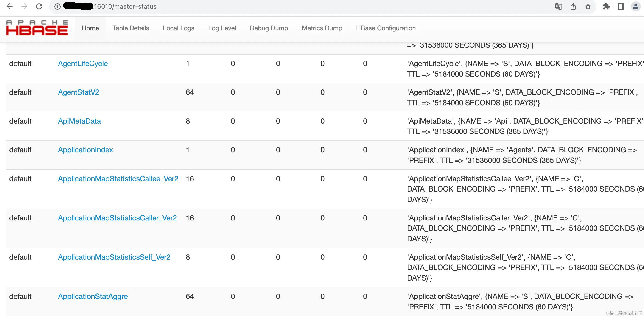Click the share page icon
The height and width of the screenshot is (317, 644).
coord(573,6)
